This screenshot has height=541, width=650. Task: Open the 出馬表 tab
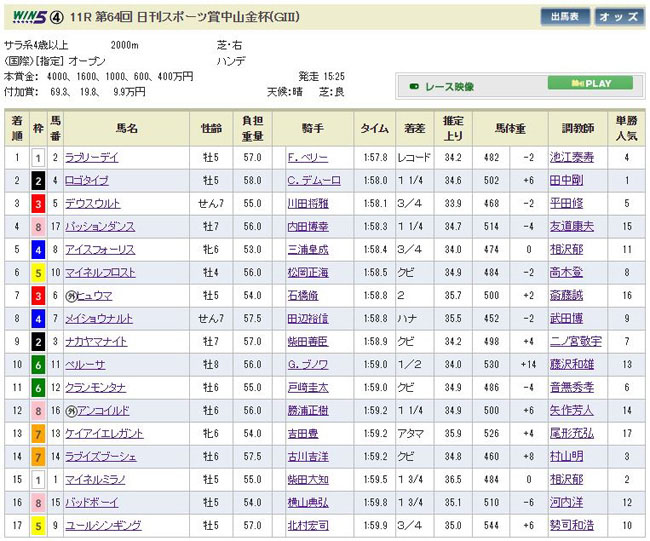(x=564, y=17)
